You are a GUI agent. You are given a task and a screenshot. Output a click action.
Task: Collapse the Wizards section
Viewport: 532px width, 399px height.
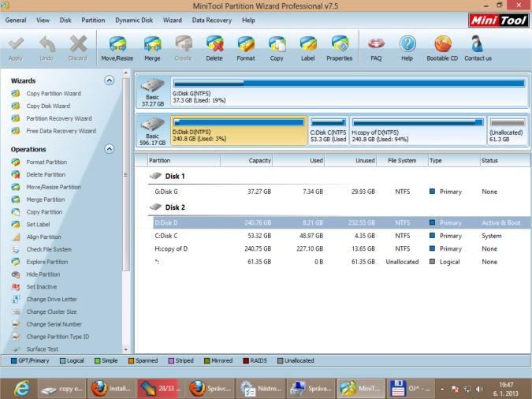point(110,80)
